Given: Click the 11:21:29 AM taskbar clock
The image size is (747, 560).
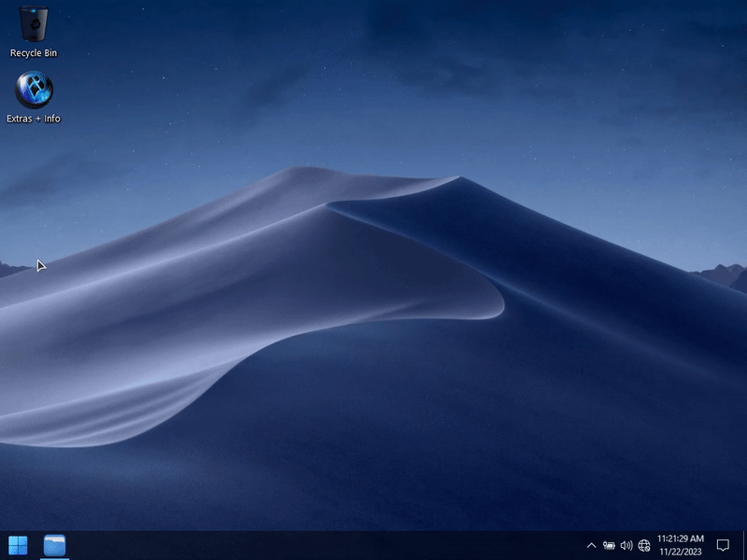Looking at the screenshot, I should coord(681,545).
